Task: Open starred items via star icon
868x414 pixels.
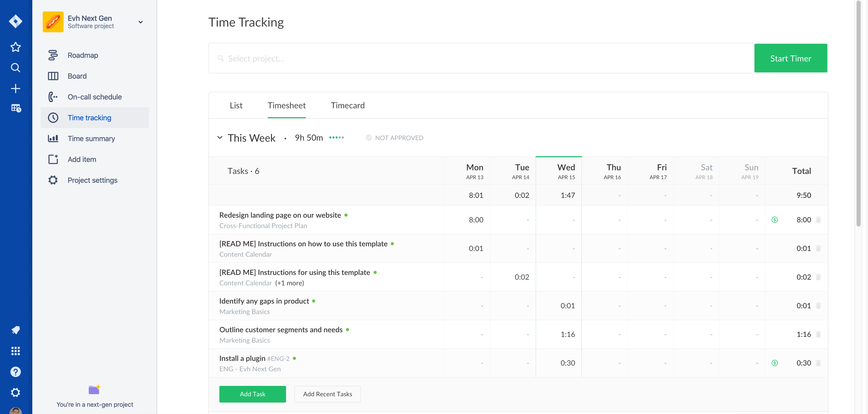Action: [16, 47]
